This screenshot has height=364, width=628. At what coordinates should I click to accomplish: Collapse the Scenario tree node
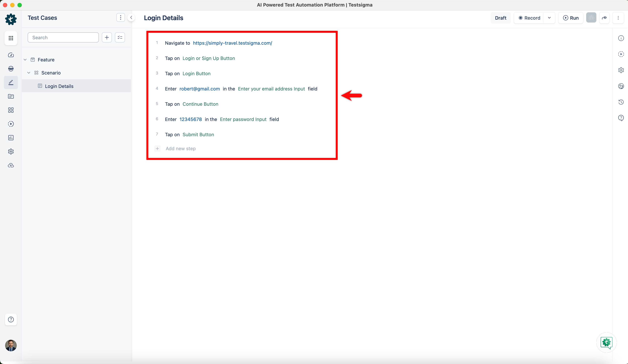pyautogui.click(x=29, y=73)
